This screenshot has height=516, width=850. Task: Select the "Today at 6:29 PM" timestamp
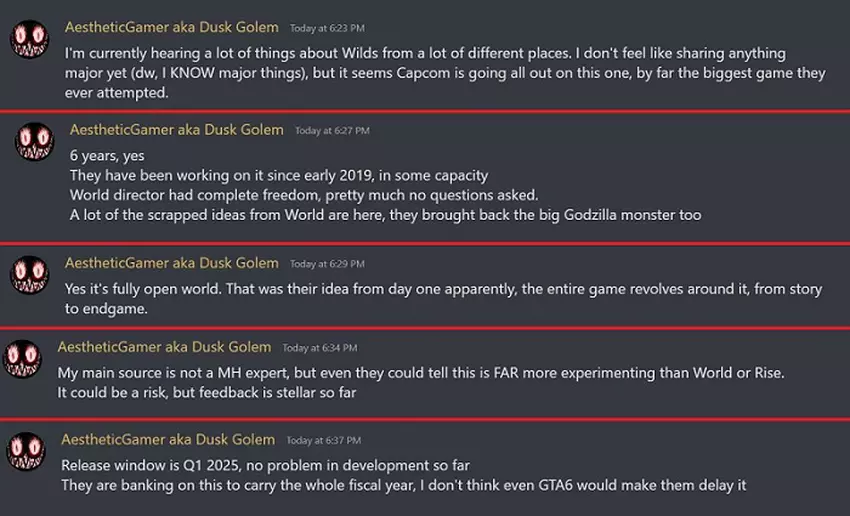(327, 264)
